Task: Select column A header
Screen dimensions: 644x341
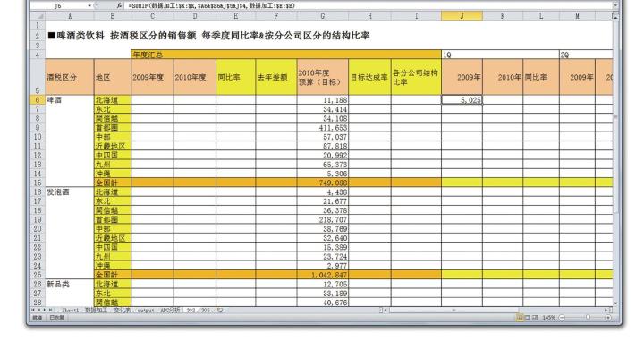Action: coord(70,16)
